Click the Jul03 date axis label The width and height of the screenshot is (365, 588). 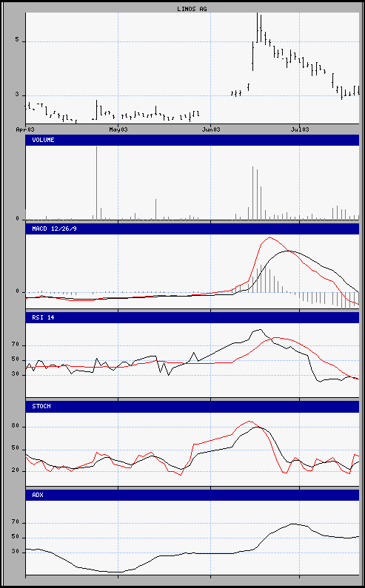[x=300, y=129]
